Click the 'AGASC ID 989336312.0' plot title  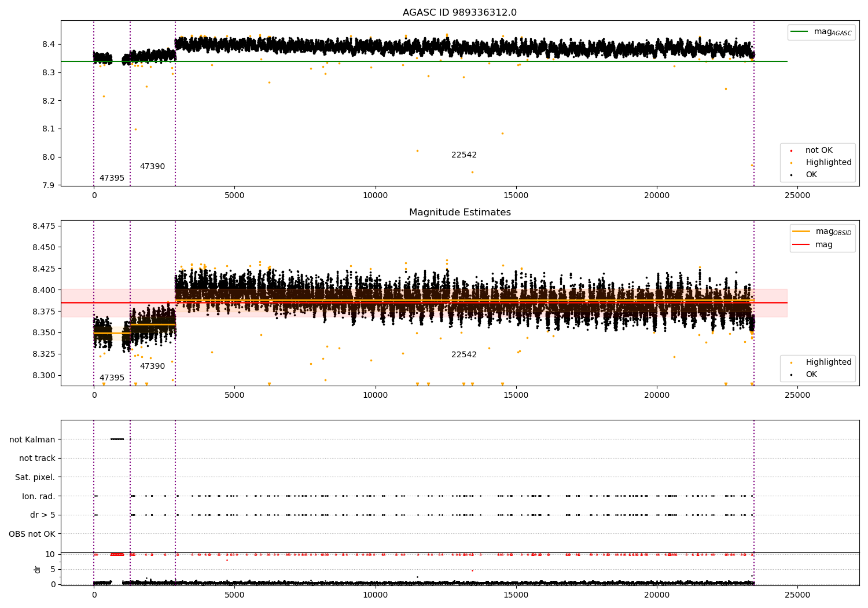pyautogui.click(x=459, y=13)
